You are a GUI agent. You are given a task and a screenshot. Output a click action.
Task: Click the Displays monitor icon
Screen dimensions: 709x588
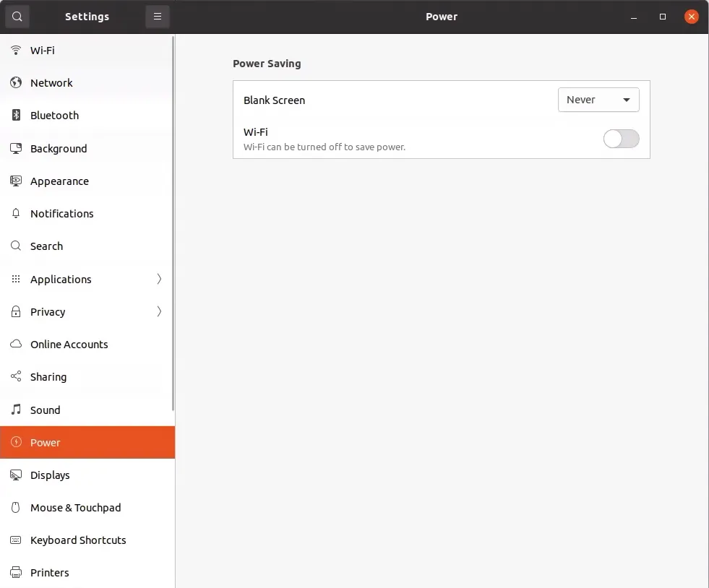[16, 475]
